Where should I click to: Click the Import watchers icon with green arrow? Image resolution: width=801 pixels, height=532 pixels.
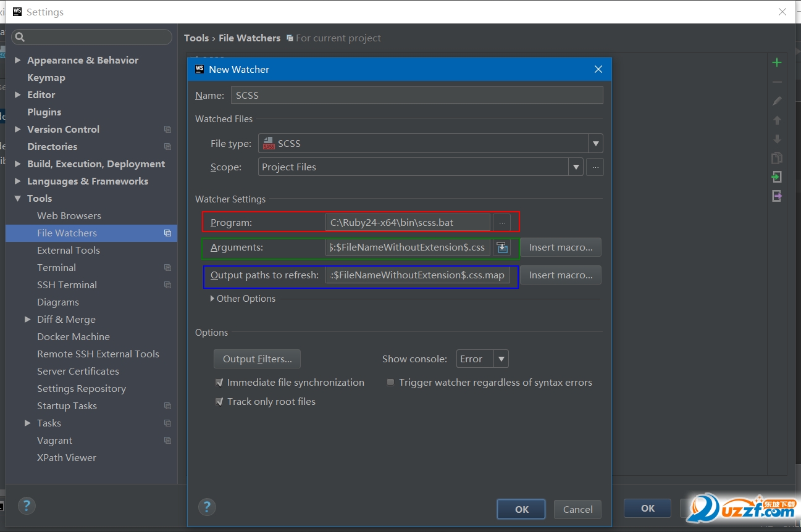(x=777, y=177)
